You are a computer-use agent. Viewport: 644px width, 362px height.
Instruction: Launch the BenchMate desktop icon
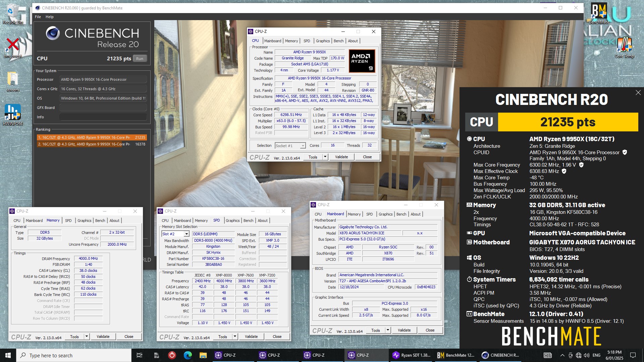tap(599, 14)
